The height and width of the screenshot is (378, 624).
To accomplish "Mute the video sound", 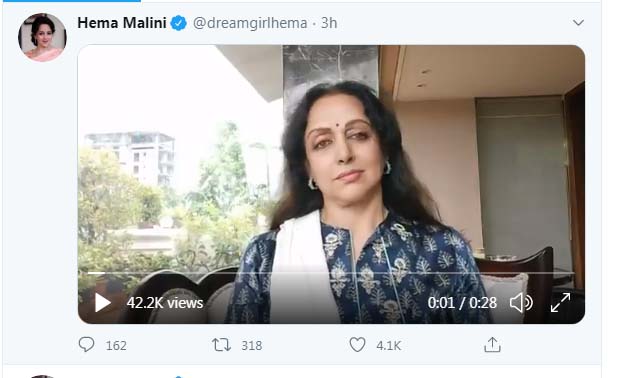I will [521, 303].
